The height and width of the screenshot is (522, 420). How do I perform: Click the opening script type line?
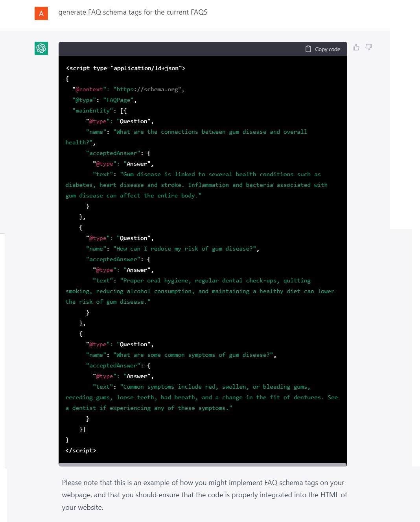click(x=125, y=68)
